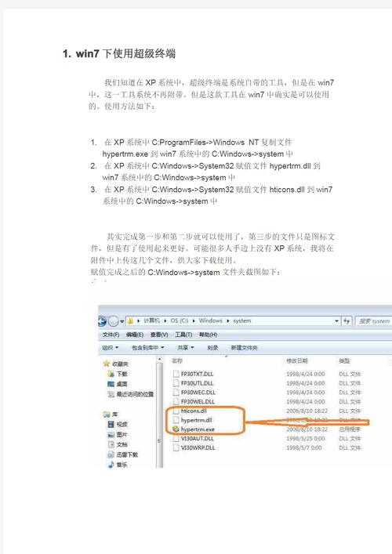Select the FP30WEC.DLL file icon
Viewport: 392px width, 554px height.
click(x=176, y=392)
